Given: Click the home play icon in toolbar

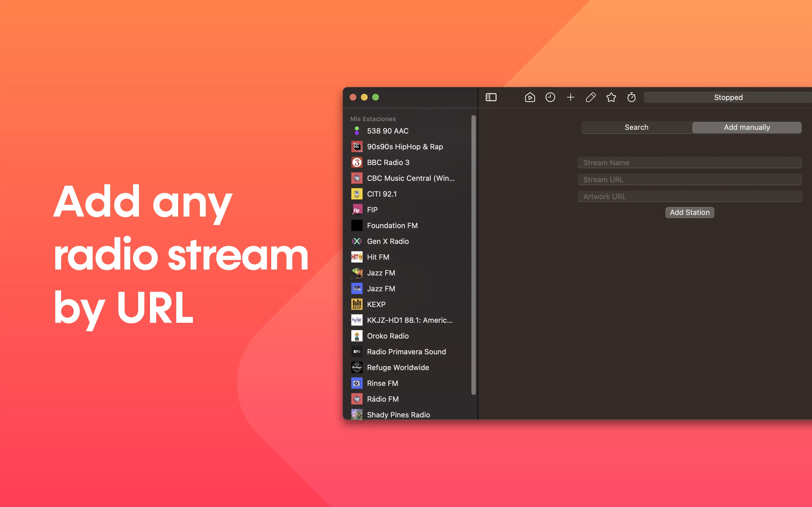Looking at the screenshot, I should click(530, 97).
